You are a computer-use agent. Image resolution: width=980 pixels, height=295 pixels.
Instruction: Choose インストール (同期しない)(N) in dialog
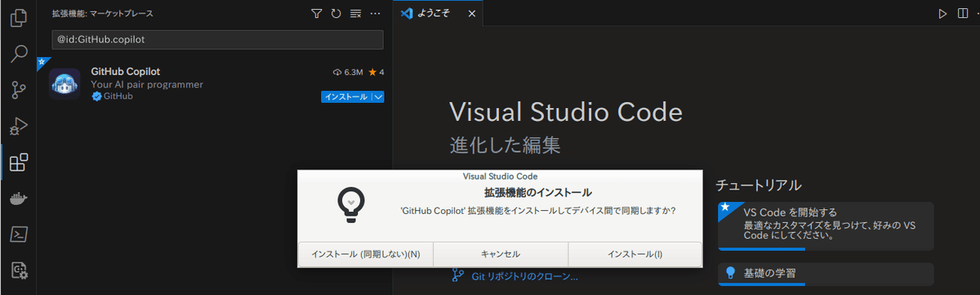(365, 254)
